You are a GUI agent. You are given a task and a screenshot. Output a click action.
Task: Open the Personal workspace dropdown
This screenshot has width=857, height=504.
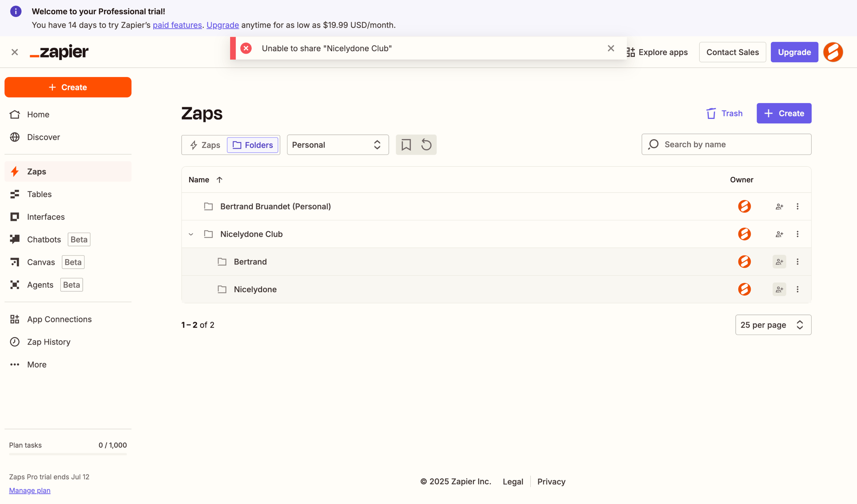[x=338, y=145]
